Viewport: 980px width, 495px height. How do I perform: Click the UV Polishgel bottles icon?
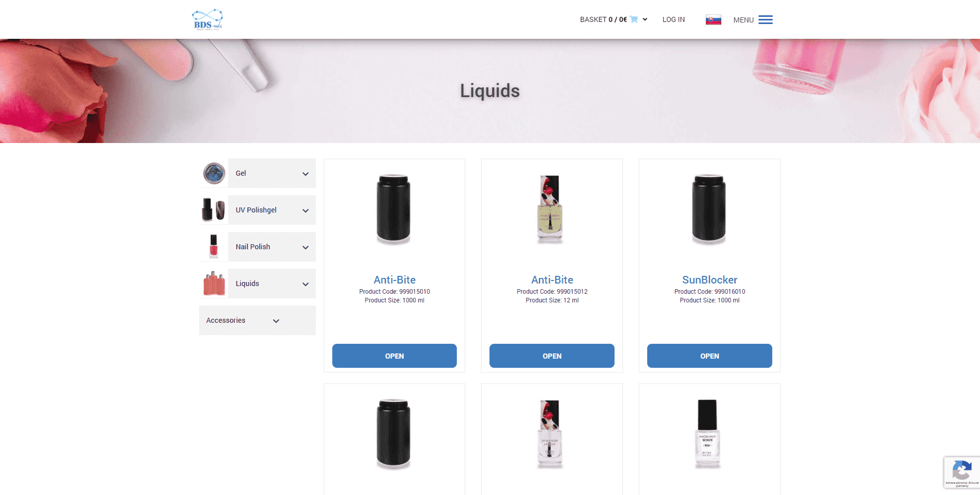(x=214, y=210)
